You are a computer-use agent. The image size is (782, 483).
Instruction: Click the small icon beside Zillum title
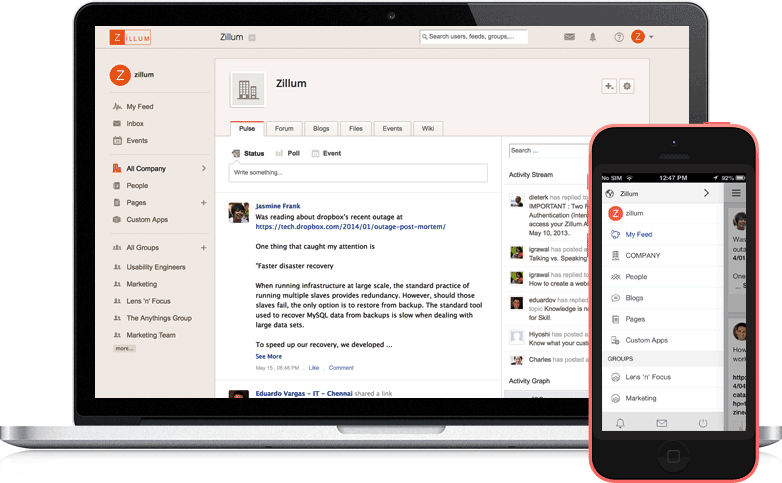pos(252,37)
